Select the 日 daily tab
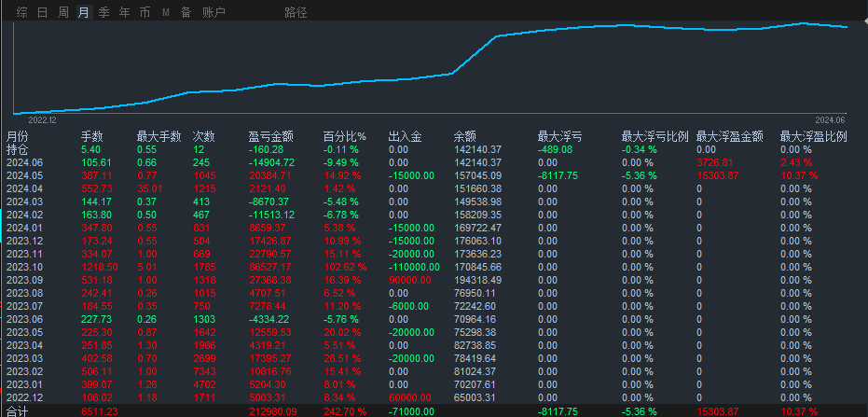 [x=42, y=12]
